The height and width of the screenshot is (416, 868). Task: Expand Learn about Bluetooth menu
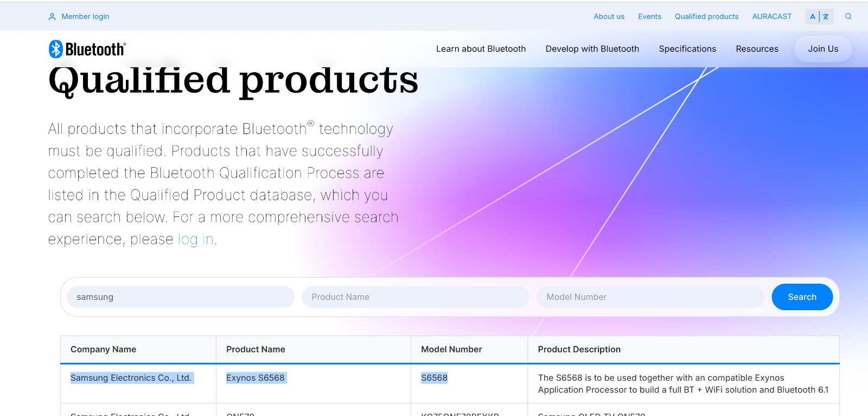481,49
